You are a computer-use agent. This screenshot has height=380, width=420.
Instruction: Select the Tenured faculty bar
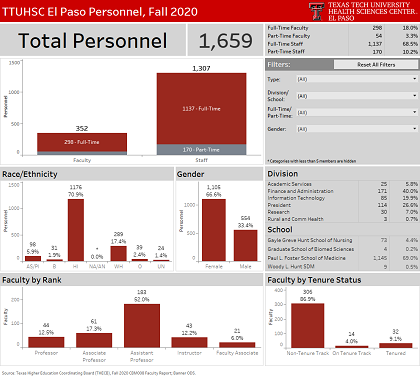click(396, 345)
